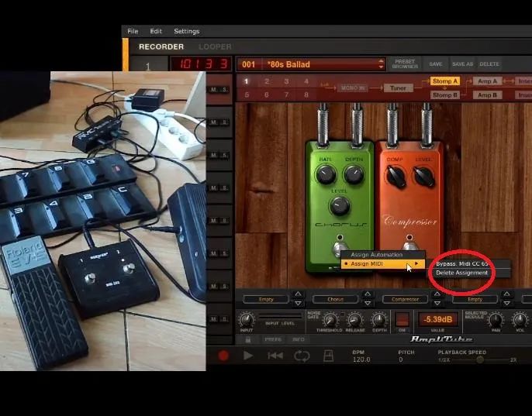Image resolution: width=532 pixels, height=416 pixels.
Task: Toggle loop playback in the transport
Action: (x=302, y=356)
